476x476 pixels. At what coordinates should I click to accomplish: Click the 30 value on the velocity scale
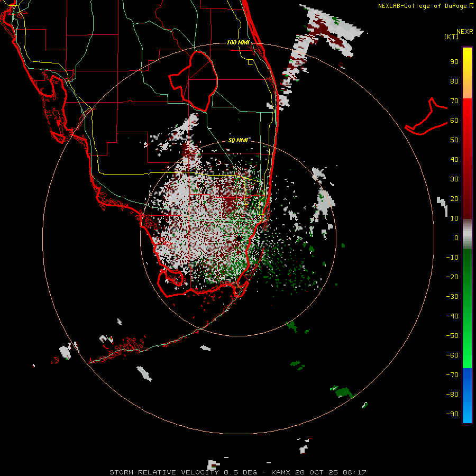[x=454, y=179]
